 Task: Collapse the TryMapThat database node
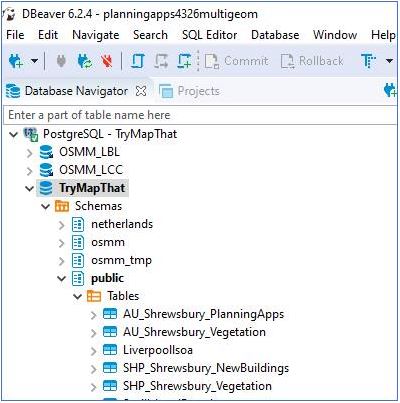29,189
